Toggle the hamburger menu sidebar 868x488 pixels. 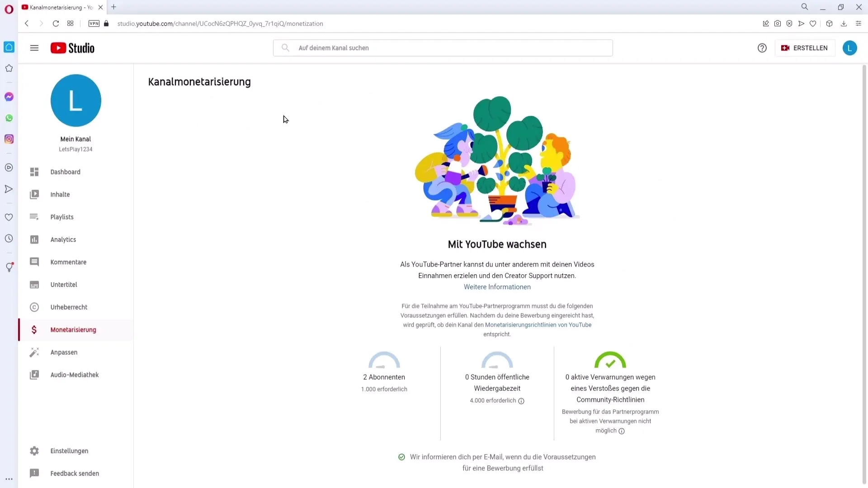(34, 48)
